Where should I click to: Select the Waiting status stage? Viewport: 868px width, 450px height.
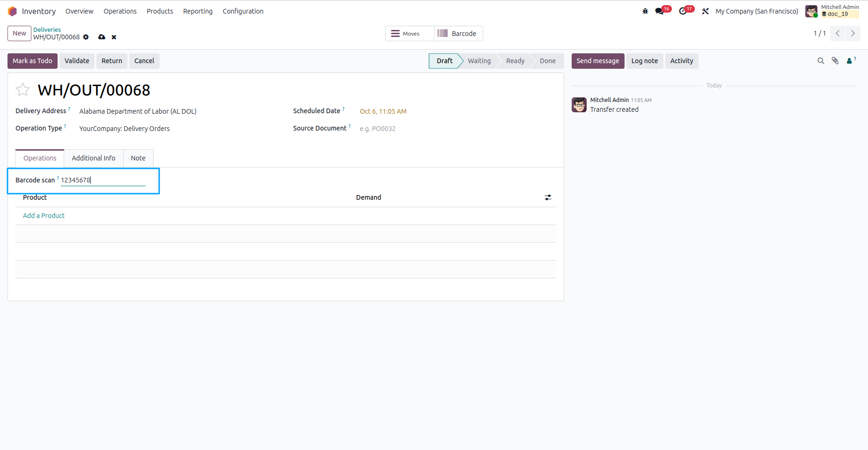[x=479, y=61]
